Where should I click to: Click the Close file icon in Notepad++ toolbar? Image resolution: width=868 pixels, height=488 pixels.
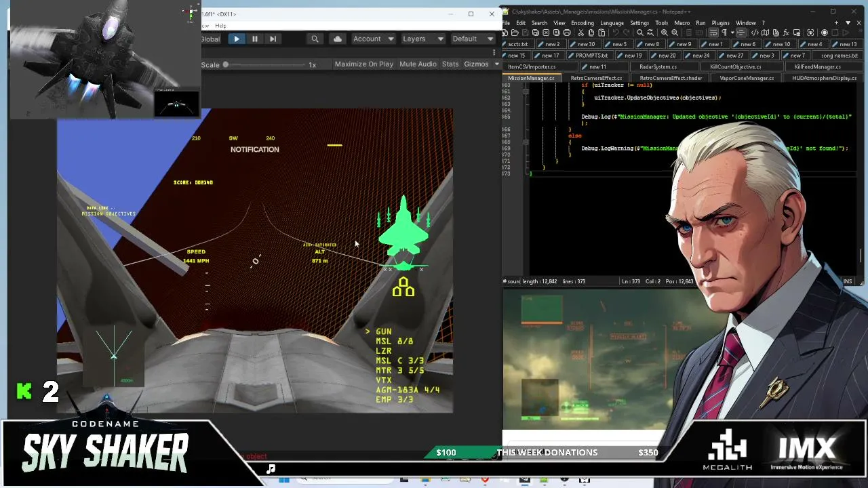pos(545,33)
